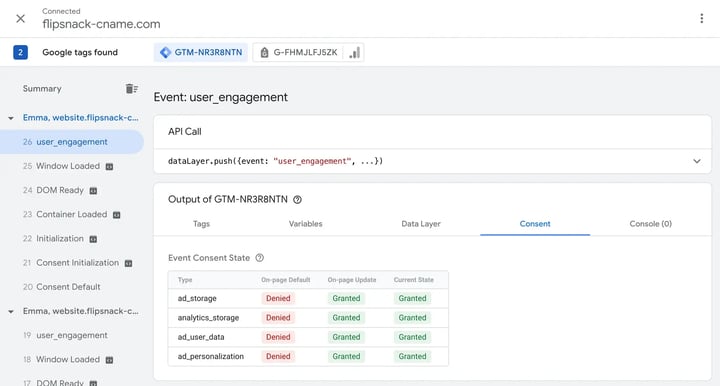Click Denied badge in ad_storage row
The height and width of the screenshot is (386, 720).
click(x=278, y=298)
